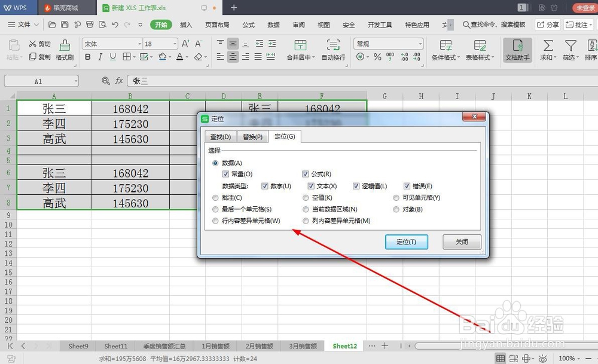Uncheck the 文本(X) data type checkbox

(311, 186)
